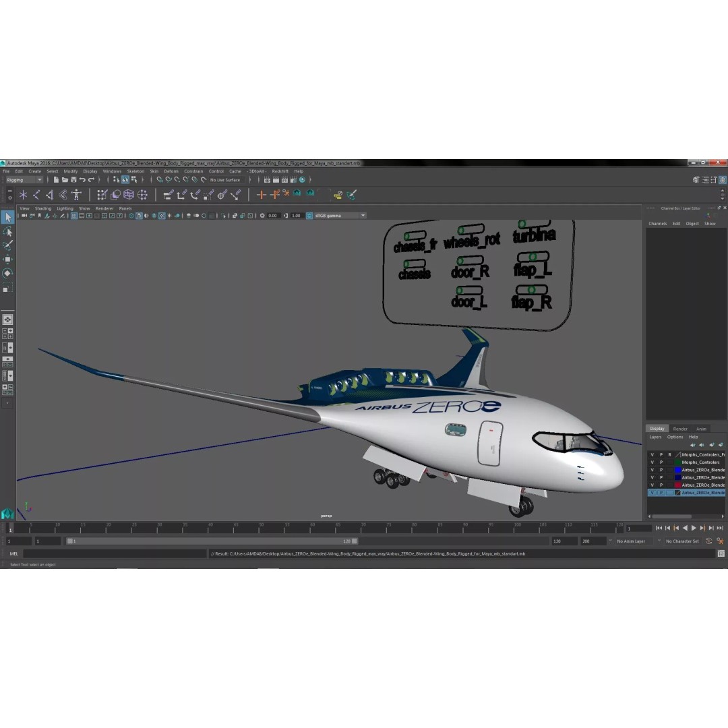Viewport: 728px width, 728px height.
Task: Go to start of playback range
Action: pyautogui.click(x=659, y=528)
